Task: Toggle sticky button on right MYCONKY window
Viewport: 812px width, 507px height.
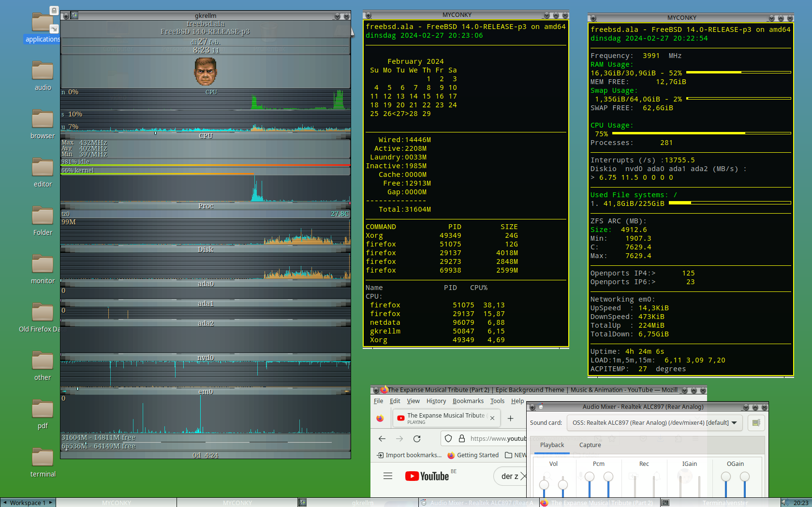Action: [x=593, y=18]
